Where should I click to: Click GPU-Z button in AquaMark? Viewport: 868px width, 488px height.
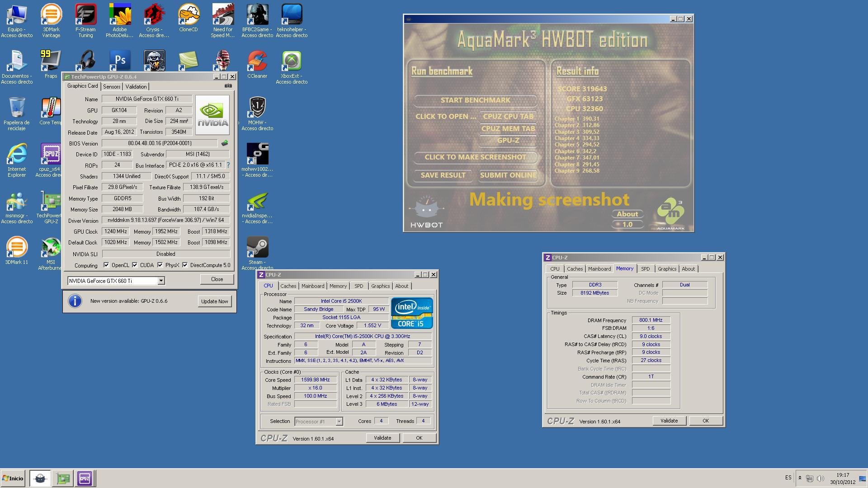point(508,141)
